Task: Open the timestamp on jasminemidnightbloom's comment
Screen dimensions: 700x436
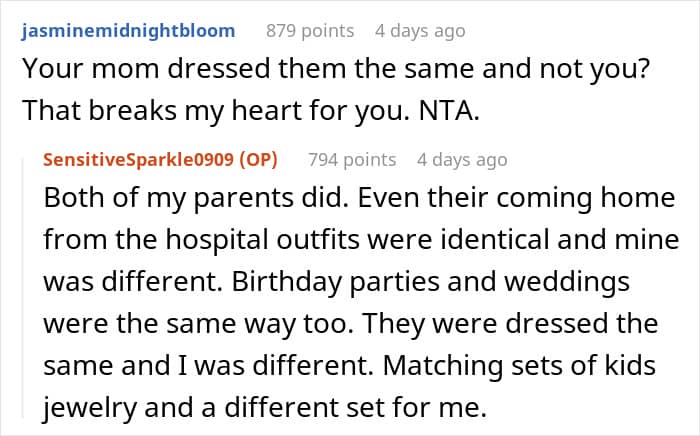Action: click(x=420, y=30)
